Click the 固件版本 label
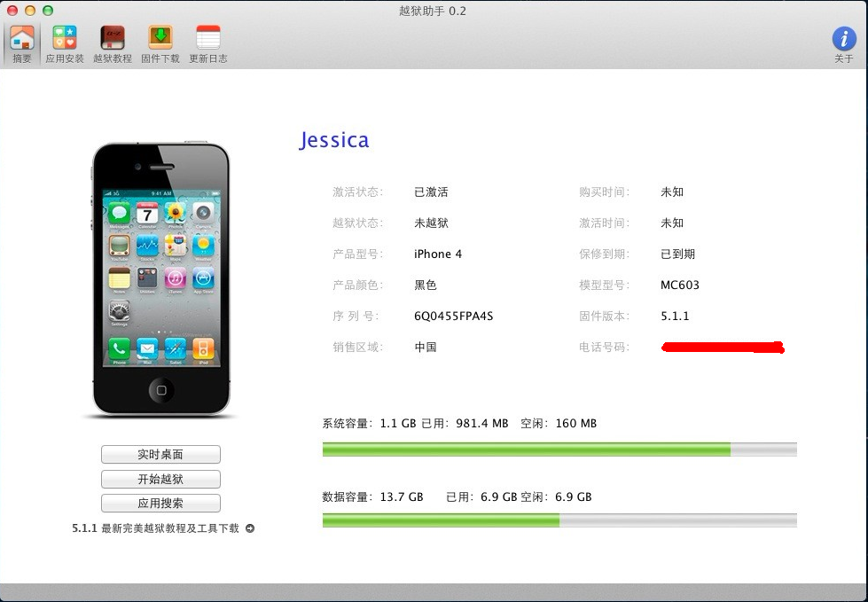Image resolution: width=868 pixels, height=602 pixels. click(604, 316)
